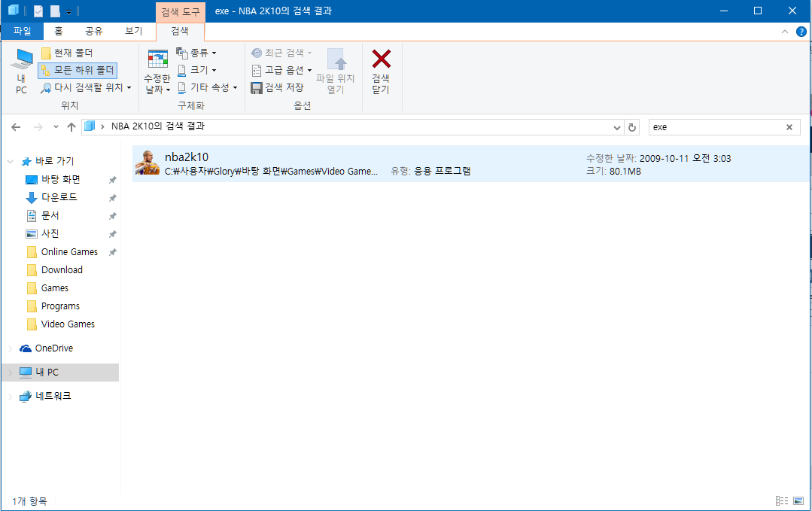Refresh the search results
Screen dimensions: 812x511
pos(632,127)
